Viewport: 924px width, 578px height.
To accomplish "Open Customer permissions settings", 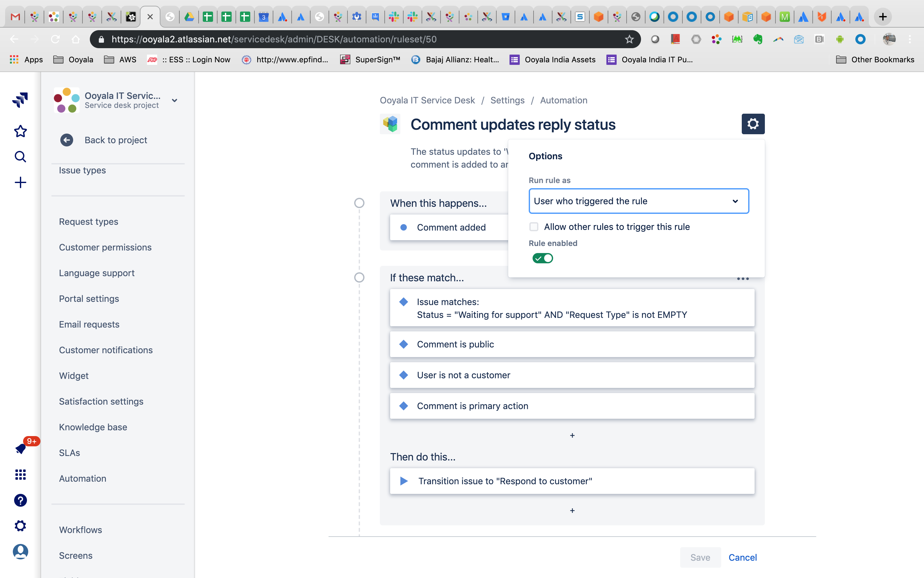I will pos(105,247).
